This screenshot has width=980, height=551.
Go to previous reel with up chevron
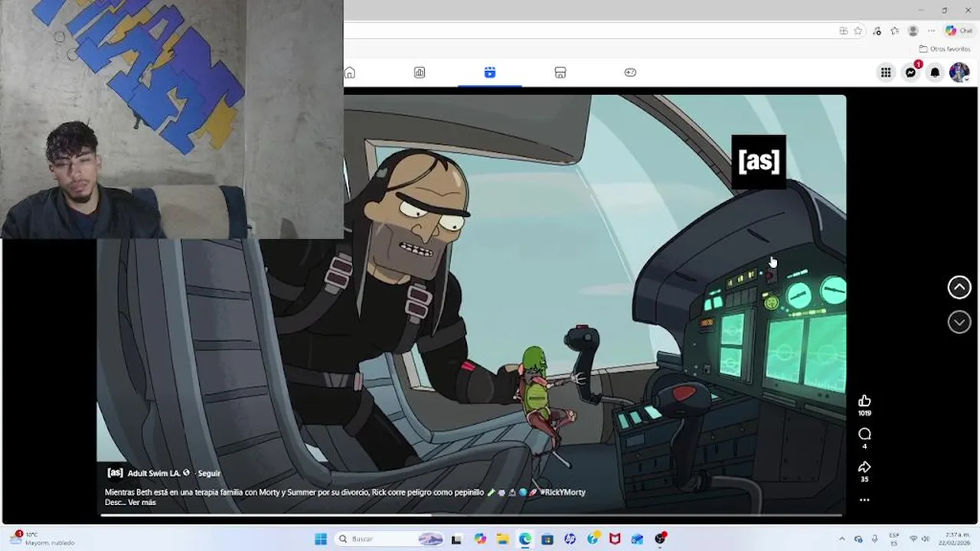tap(959, 287)
